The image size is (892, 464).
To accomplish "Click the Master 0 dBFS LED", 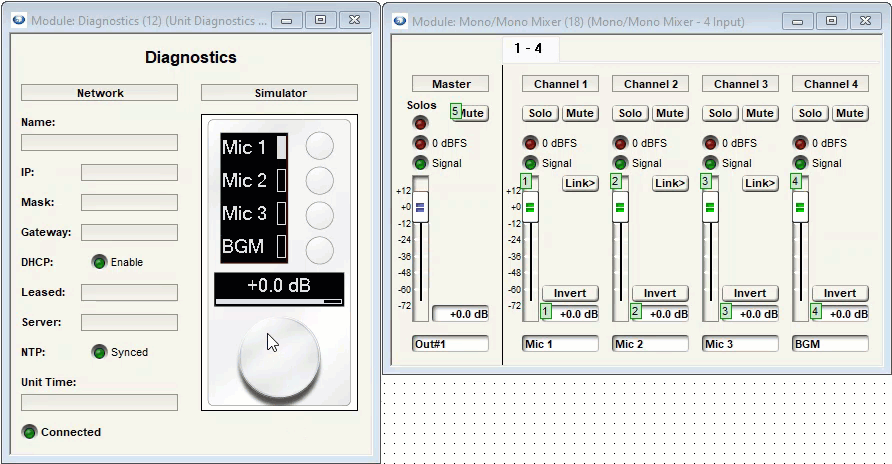I will tap(420, 143).
